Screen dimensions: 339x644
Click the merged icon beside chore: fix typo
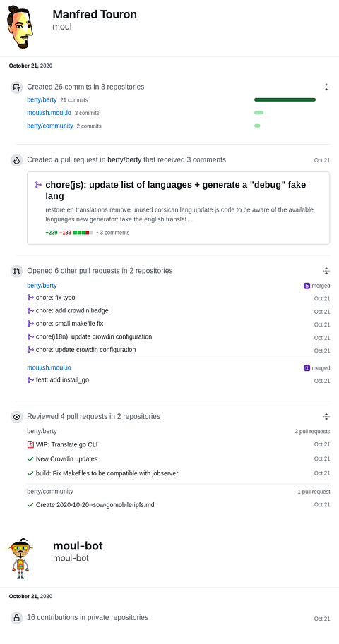(x=30, y=298)
